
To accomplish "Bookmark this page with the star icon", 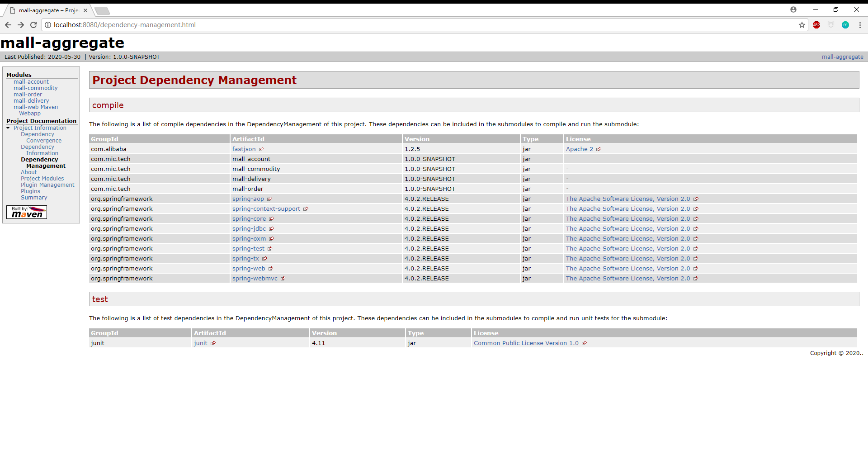I will (802, 25).
